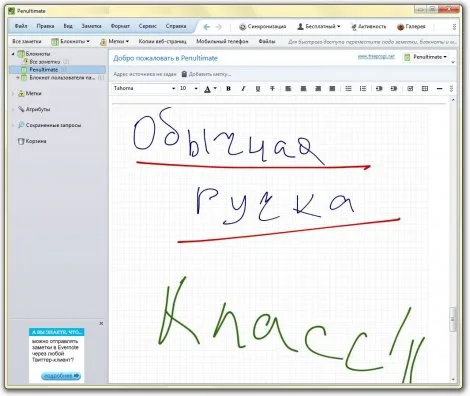Viewport: 470px width, 396px height.
Task: Expand note header with small chevron
Action: pyautogui.click(x=453, y=62)
